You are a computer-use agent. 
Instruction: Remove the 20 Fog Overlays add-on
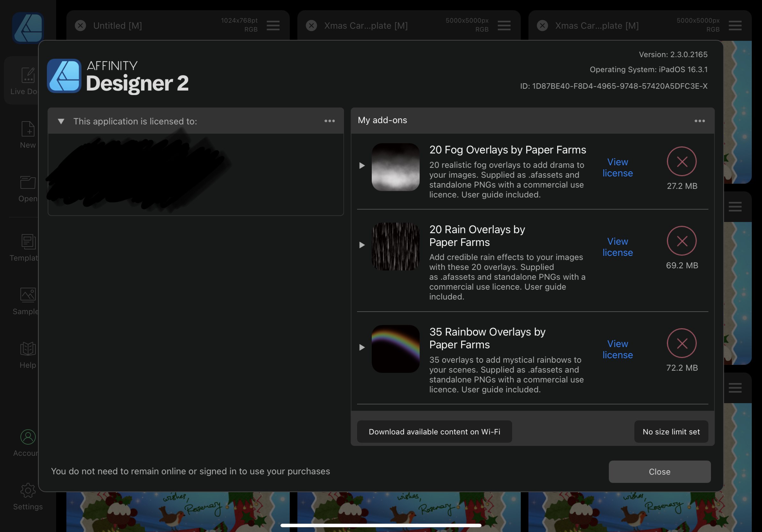tap(682, 161)
